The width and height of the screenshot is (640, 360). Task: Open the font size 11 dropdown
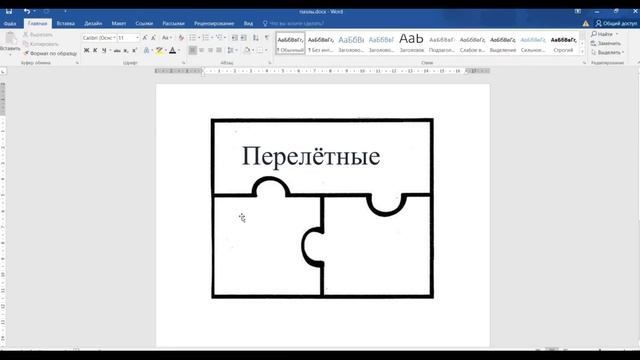click(137, 38)
